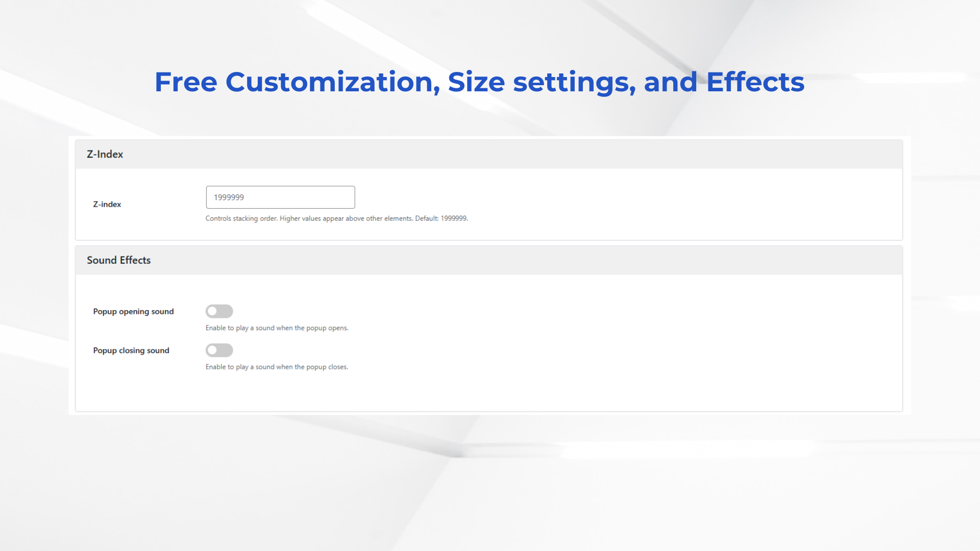
Task: Click the Popup opening sound label
Action: pyautogui.click(x=133, y=311)
